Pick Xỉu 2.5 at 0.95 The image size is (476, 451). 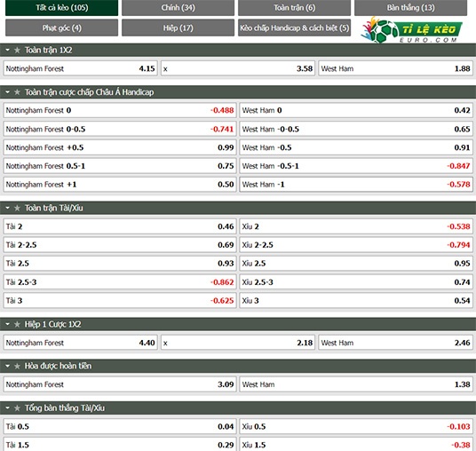point(356,264)
